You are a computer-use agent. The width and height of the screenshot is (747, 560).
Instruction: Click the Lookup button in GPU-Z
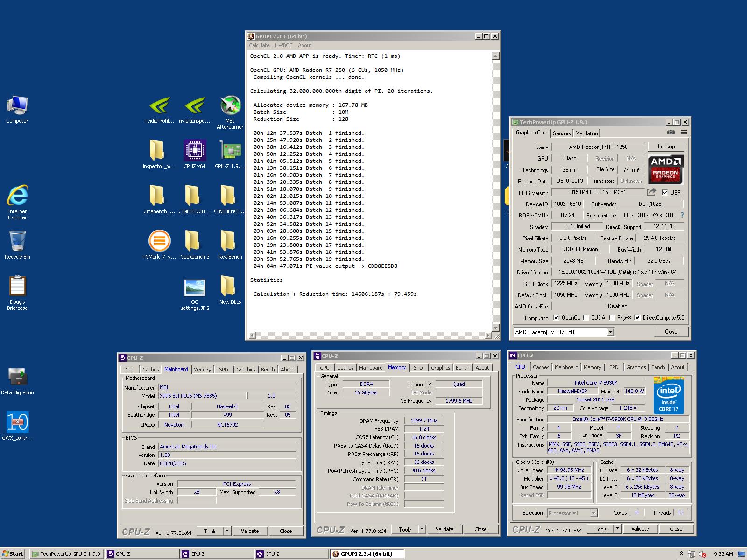tap(666, 147)
